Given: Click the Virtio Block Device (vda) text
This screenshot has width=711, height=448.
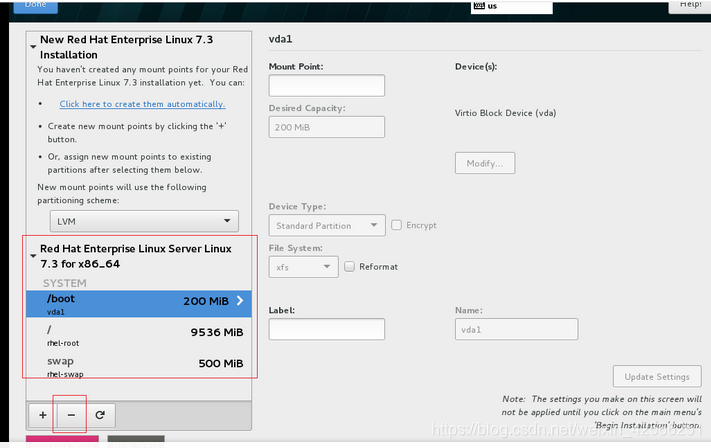Looking at the screenshot, I should [x=506, y=113].
